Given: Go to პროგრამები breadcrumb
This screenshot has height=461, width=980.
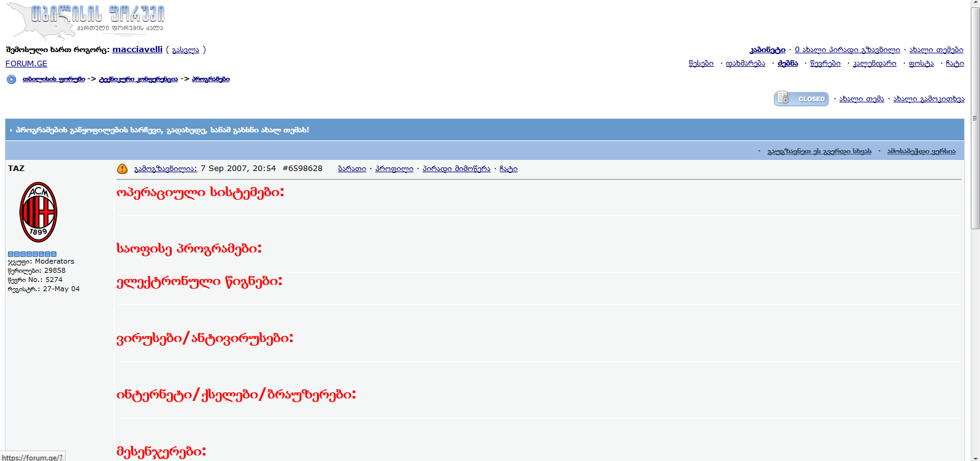Looking at the screenshot, I should point(211,79).
